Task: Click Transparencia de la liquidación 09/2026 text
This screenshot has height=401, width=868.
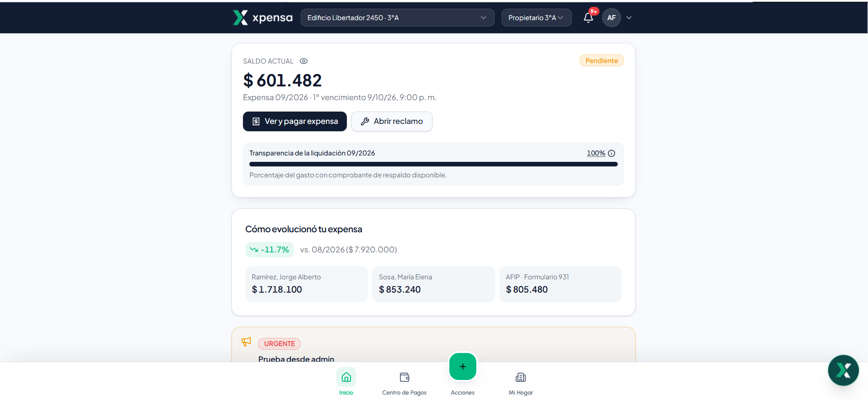Action: pyautogui.click(x=312, y=153)
